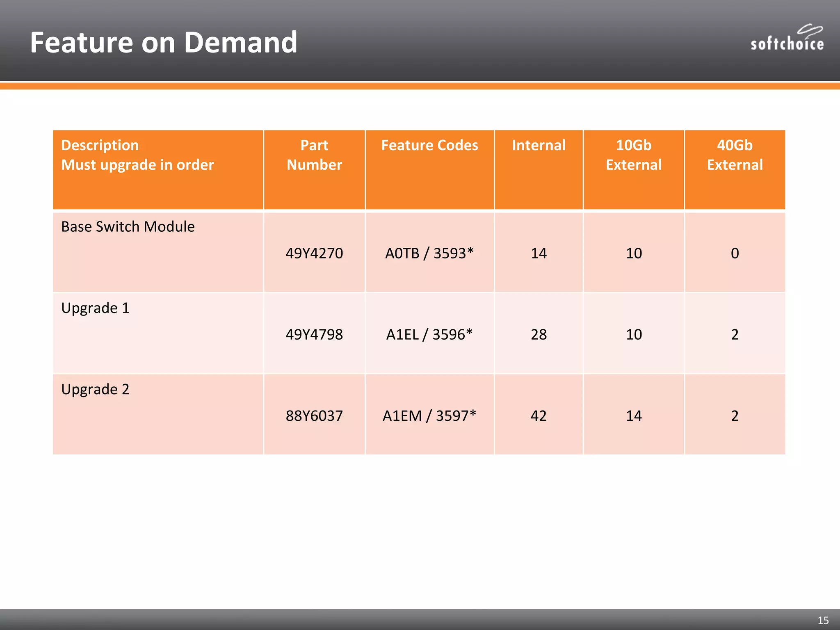The width and height of the screenshot is (840, 630).
Task: Select the 'Upgrade 2' row label
Action: 95,389
